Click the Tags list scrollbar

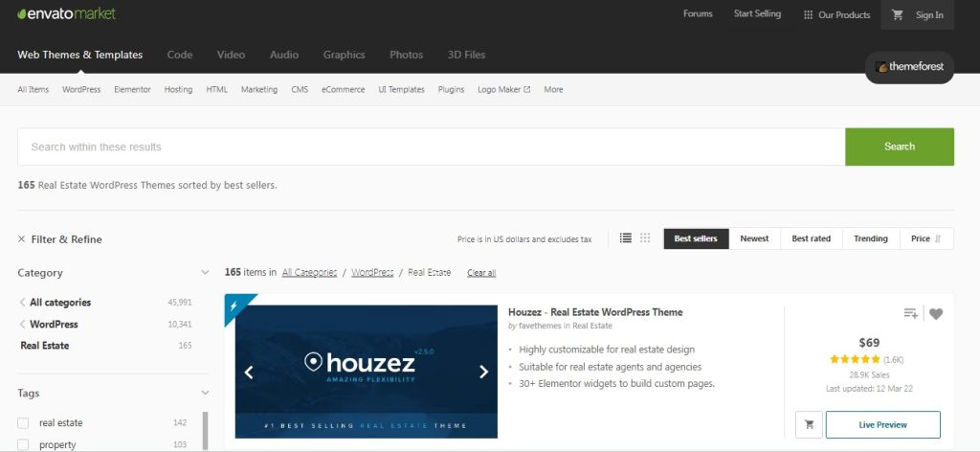click(x=205, y=431)
